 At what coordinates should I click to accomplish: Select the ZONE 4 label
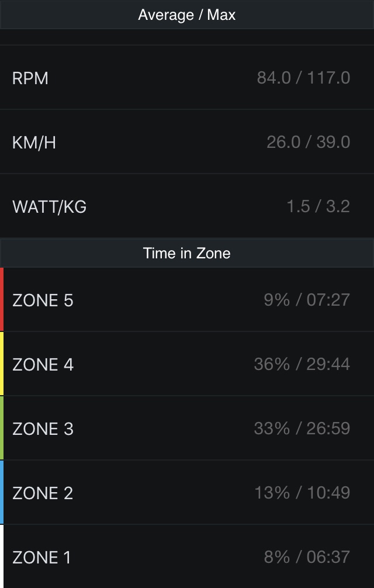point(43,365)
